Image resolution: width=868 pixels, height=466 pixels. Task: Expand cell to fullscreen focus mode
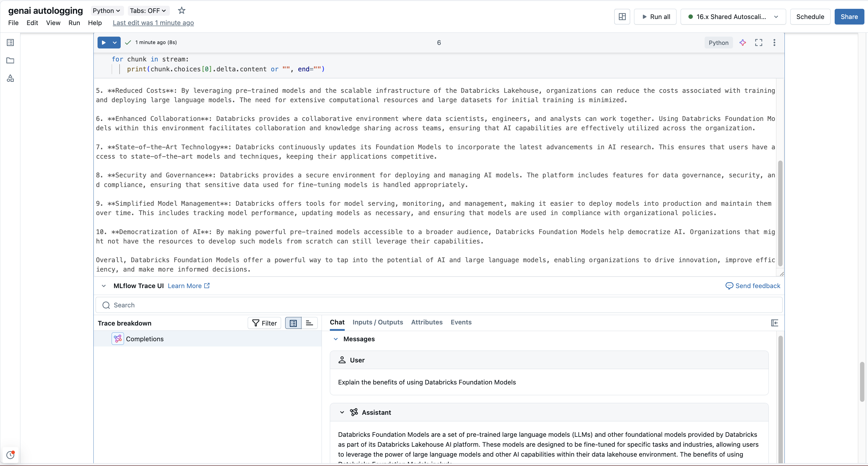click(x=759, y=42)
